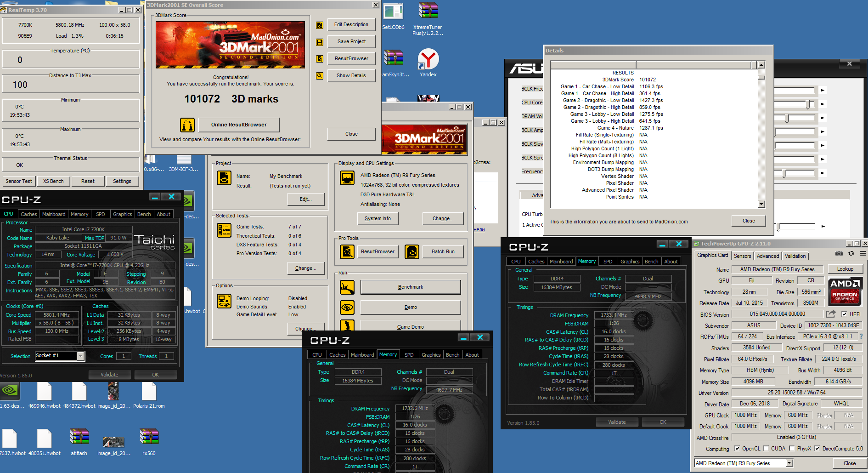868x473 pixels.
Task: Open the SetLODb6 desktop icon
Action: (393, 17)
